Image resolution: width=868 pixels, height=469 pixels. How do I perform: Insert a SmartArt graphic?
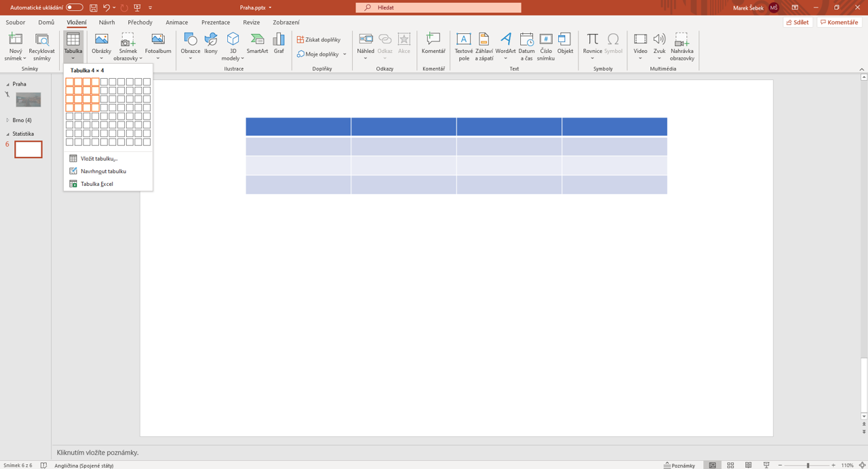[257, 44]
